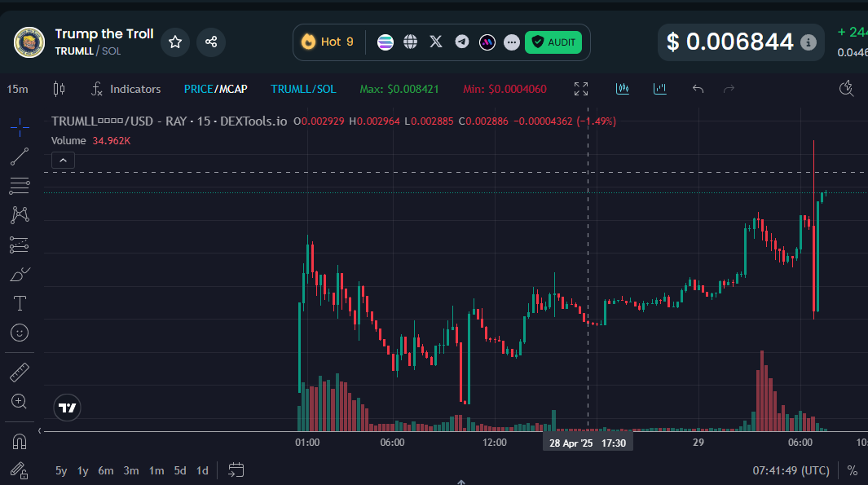Collapse left toolbar with side arrow
This screenshot has width=868, height=485.
coord(39,430)
